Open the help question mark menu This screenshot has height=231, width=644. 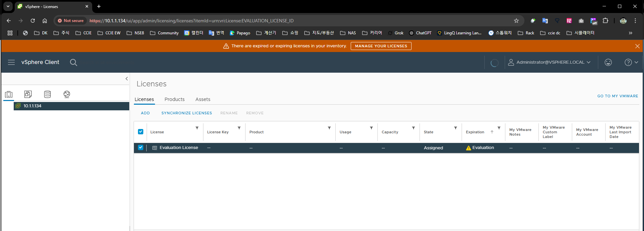pos(631,62)
